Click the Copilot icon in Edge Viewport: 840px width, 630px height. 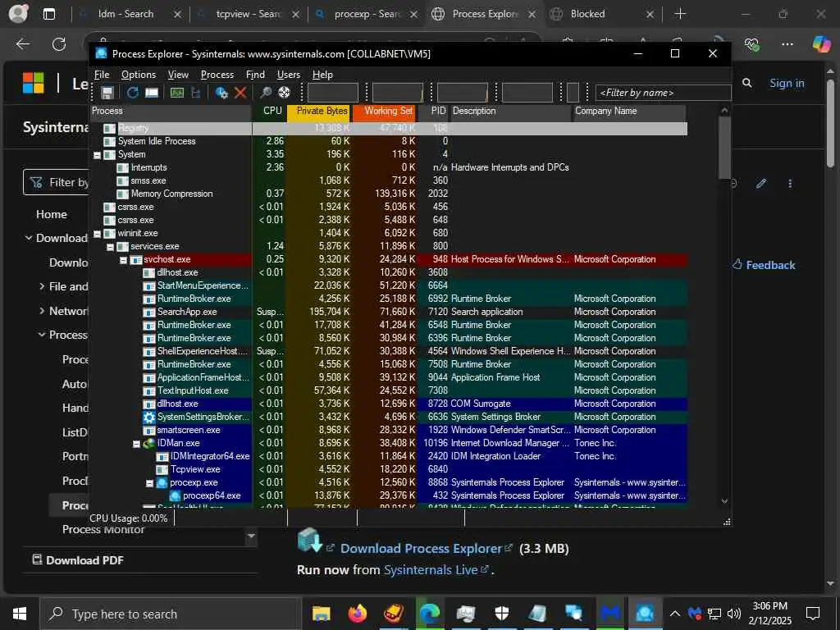pos(820,44)
